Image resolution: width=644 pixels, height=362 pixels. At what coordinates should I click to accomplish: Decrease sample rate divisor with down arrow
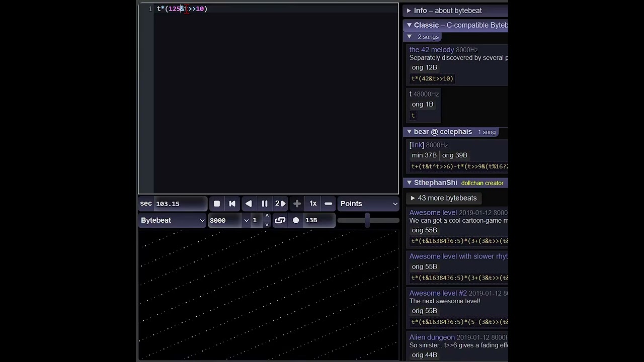click(x=267, y=224)
